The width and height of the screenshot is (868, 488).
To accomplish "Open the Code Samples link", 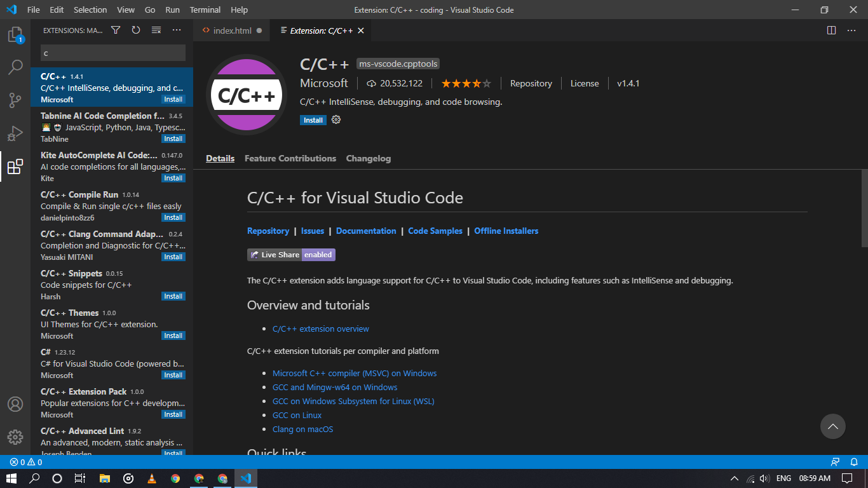I will 435,231.
